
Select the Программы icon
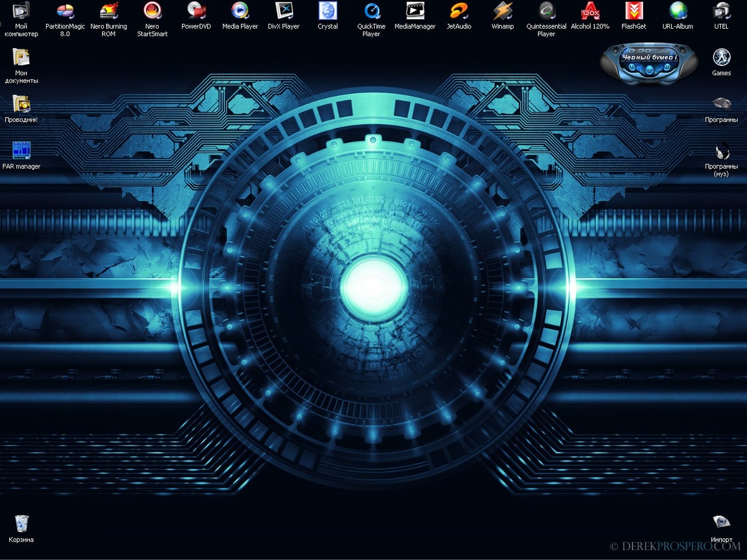click(x=721, y=109)
